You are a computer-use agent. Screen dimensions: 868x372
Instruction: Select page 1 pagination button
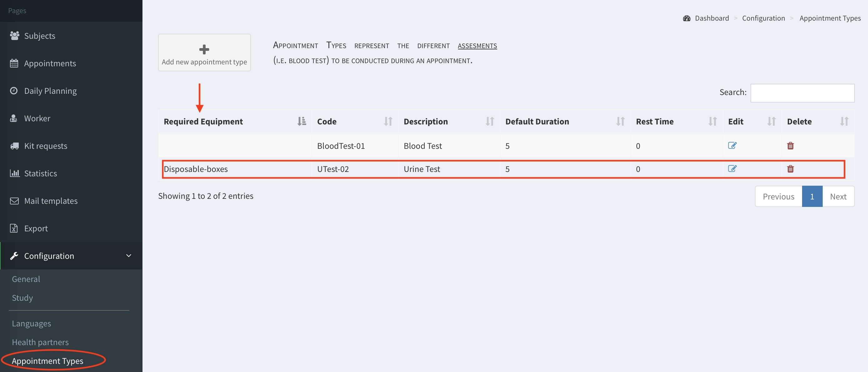[812, 196]
